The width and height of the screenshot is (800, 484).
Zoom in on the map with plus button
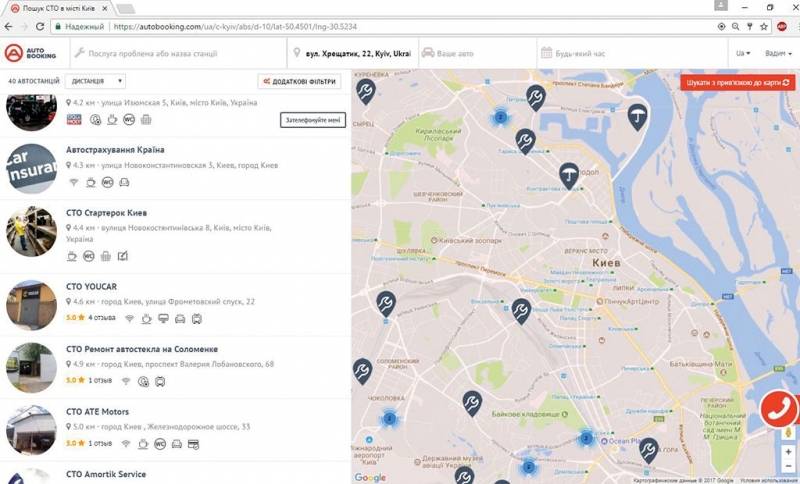click(x=788, y=452)
